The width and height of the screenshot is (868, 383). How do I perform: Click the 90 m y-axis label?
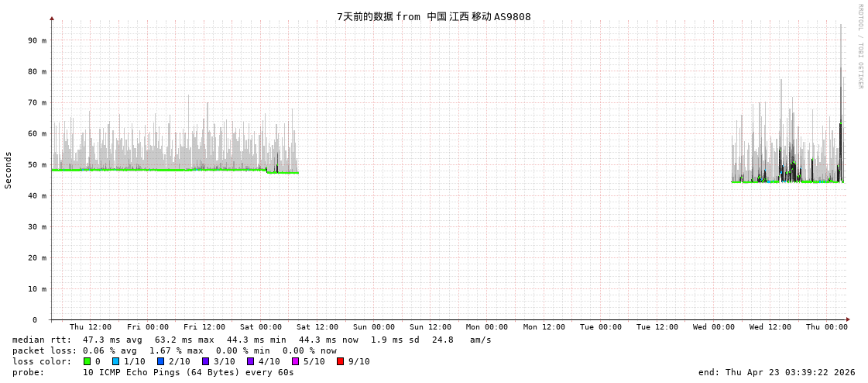[37, 40]
